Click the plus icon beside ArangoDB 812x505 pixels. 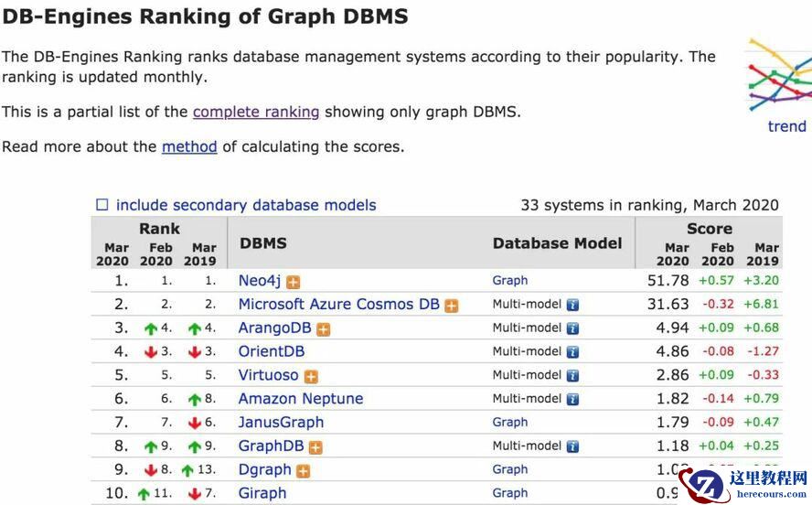click(x=324, y=329)
